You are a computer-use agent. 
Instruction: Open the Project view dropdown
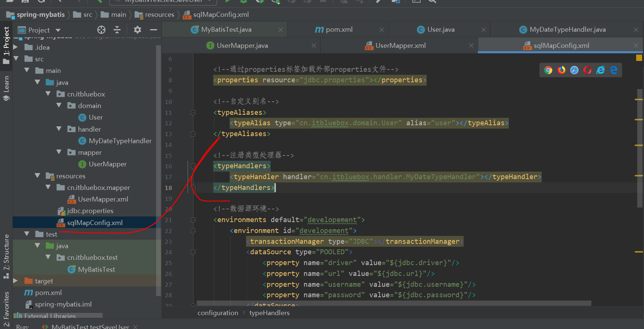pos(58,30)
